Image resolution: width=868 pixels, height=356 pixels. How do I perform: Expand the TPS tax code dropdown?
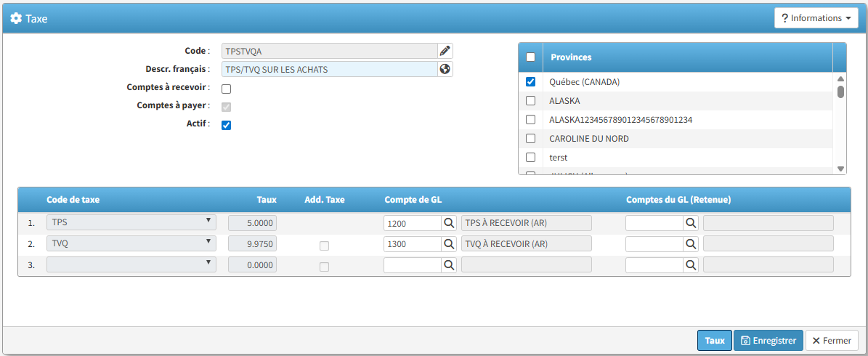[x=131, y=222]
